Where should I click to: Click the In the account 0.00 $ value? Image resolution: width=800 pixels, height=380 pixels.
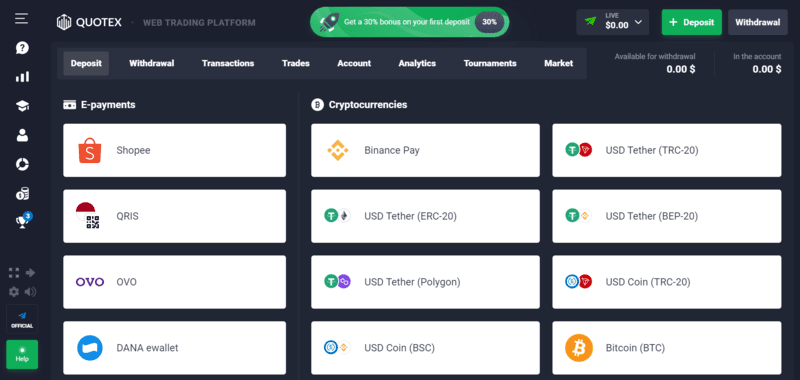pos(766,69)
